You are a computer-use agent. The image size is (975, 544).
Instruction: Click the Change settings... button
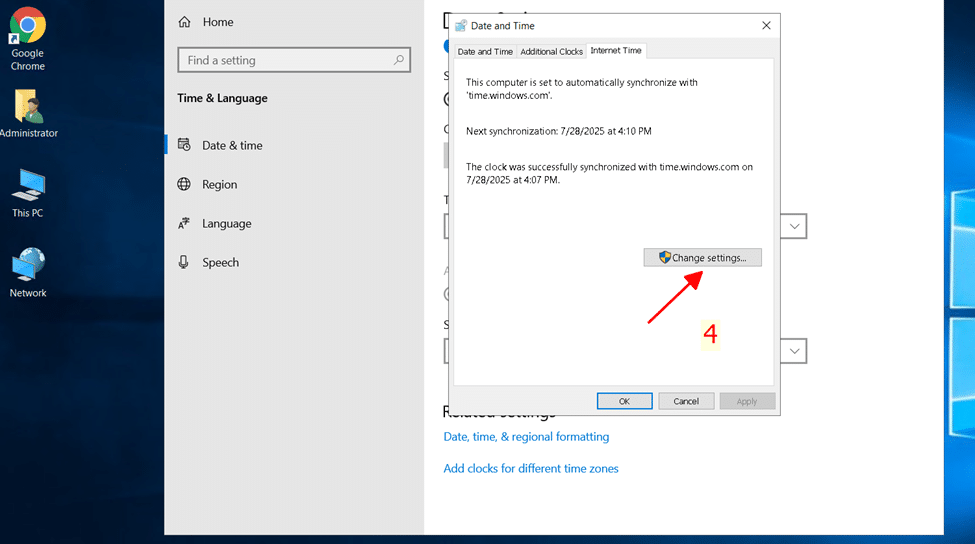tap(702, 258)
